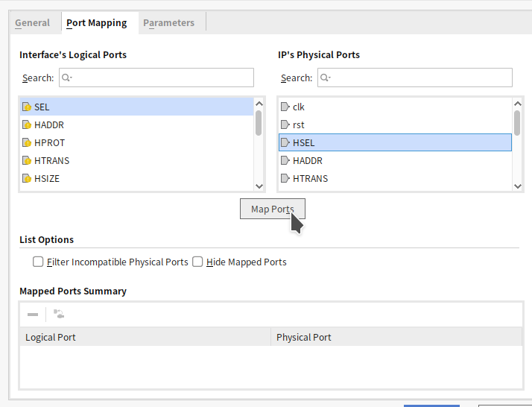Click the HTRANS physical port icon

point(285,178)
